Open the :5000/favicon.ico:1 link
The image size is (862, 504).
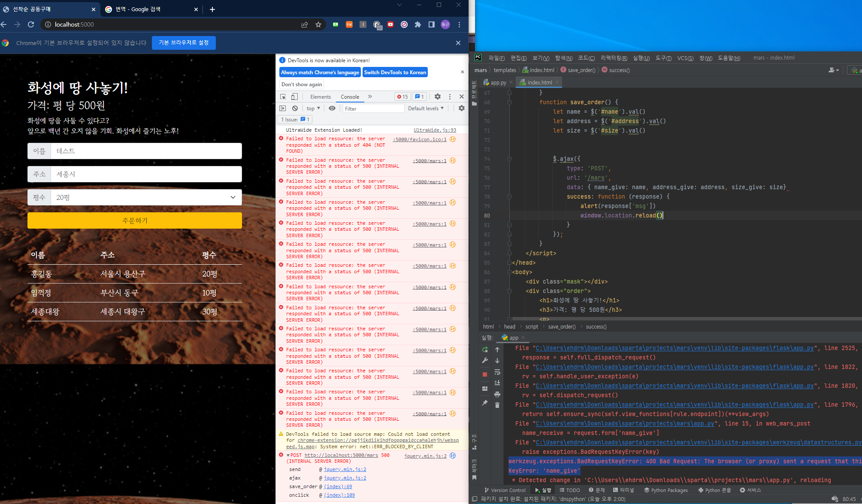[x=420, y=139]
